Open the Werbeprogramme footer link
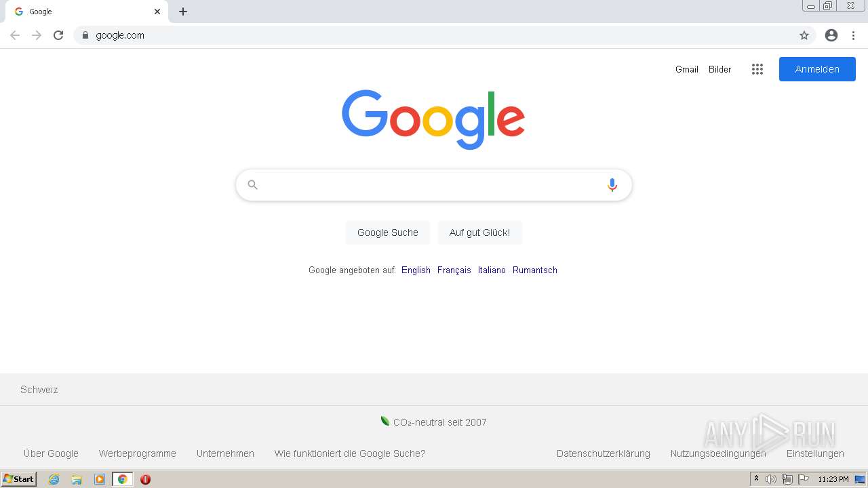Viewport: 868px width, 488px height. coord(138,453)
